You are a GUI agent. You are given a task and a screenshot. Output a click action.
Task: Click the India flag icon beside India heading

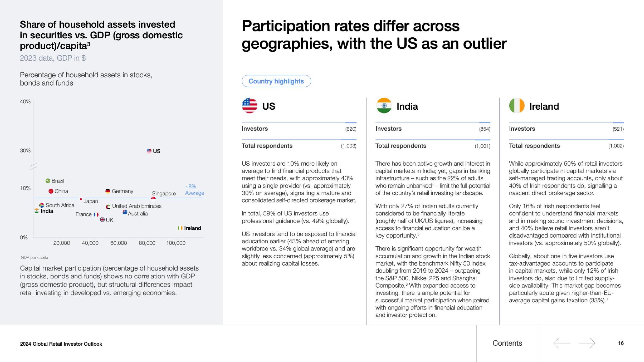[384, 106]
